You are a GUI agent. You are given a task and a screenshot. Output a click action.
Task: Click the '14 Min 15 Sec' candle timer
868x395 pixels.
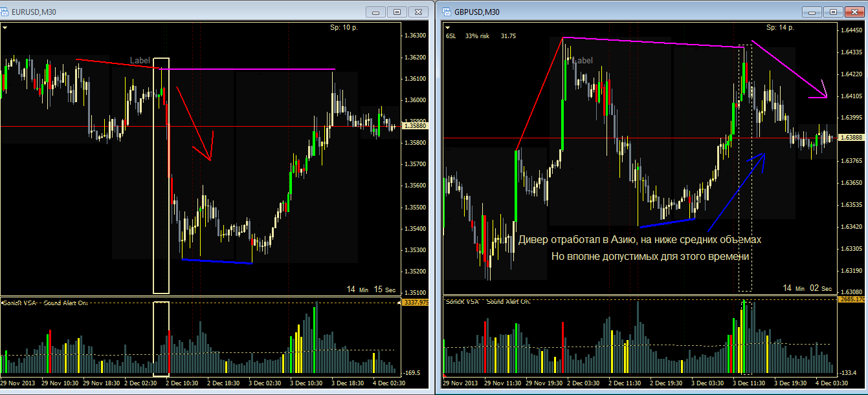pos(372,290)
